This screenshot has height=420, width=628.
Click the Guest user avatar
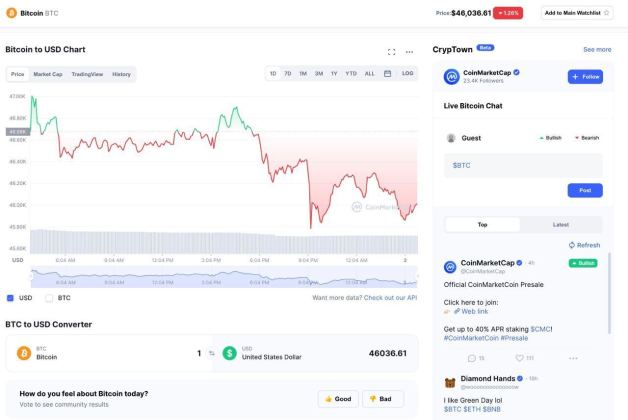click(x=451, y=138)
